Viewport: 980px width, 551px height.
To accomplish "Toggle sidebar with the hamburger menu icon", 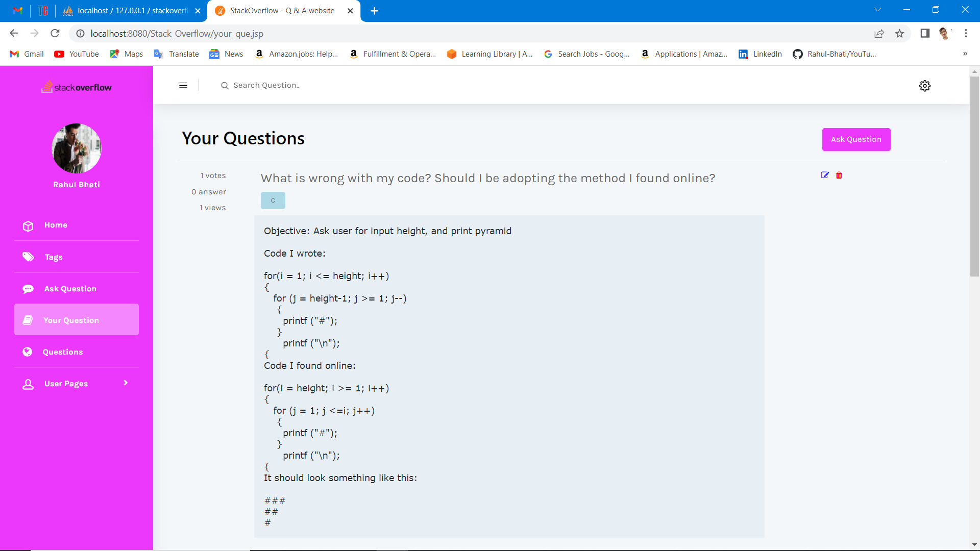I will [183, 86].
